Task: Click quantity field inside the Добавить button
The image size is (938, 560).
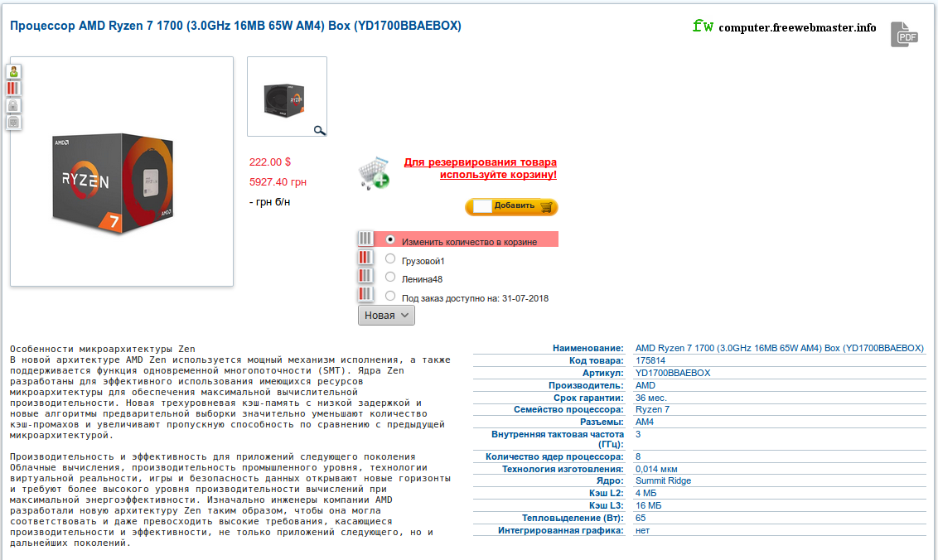Action: (482, 206)
